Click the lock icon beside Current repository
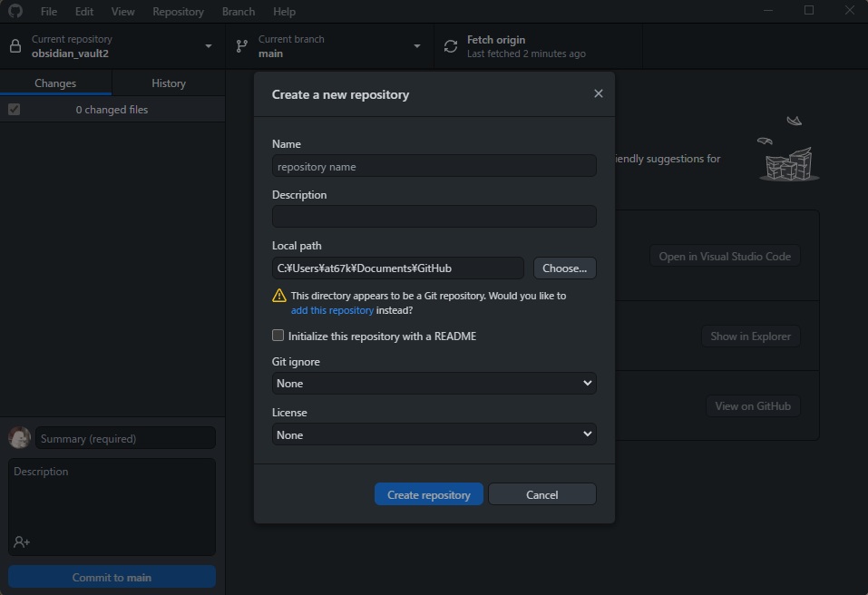Image resolution: width=868 pixels, height=595 pixels. (15, 45)
